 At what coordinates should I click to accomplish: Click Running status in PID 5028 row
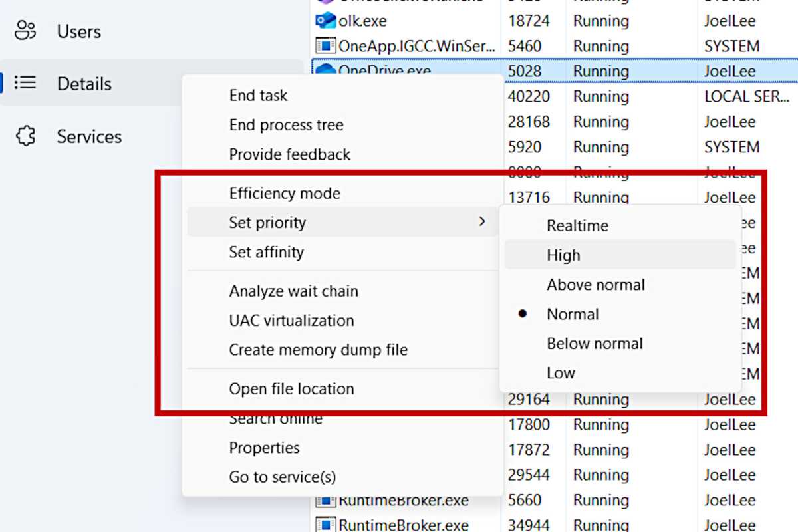click(x=600, y=71)
